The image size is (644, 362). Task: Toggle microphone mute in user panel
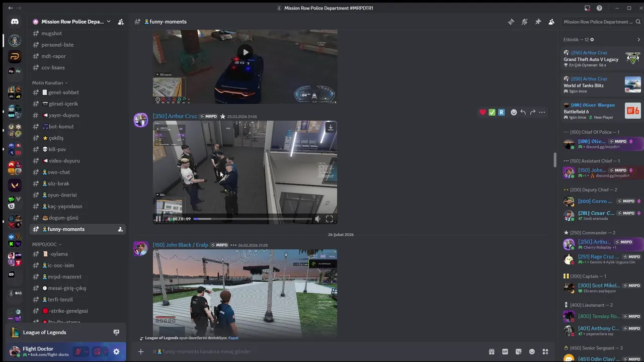[x=78, y=352]
